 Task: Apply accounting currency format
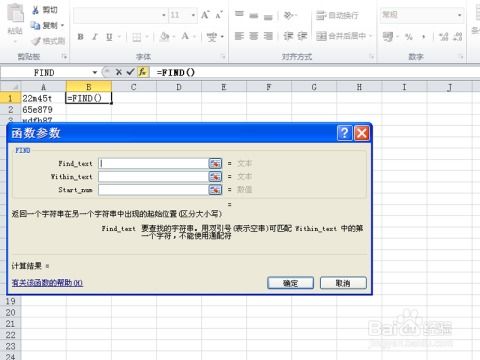pyautogui.click(x=388, y=36)
